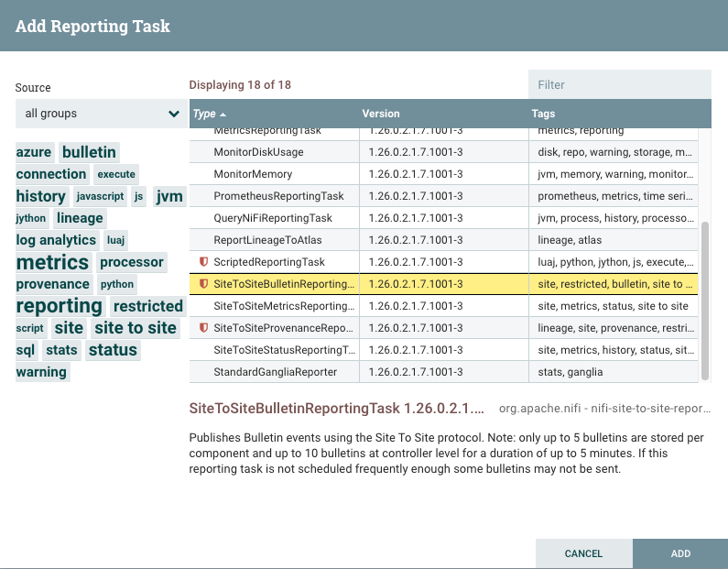728x569 pixels.
Task: Choose the StandardGangliaReporter entry
Action: [275, 372]
